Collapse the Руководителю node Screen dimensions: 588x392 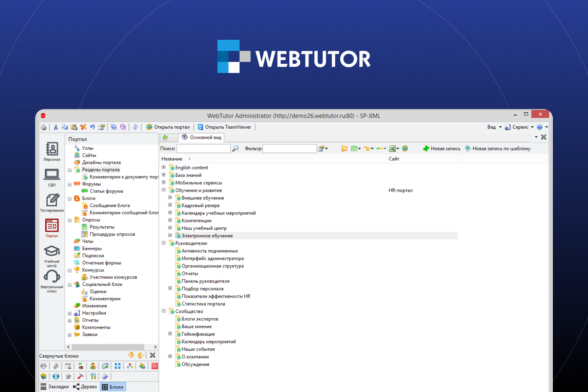(163, 243)
